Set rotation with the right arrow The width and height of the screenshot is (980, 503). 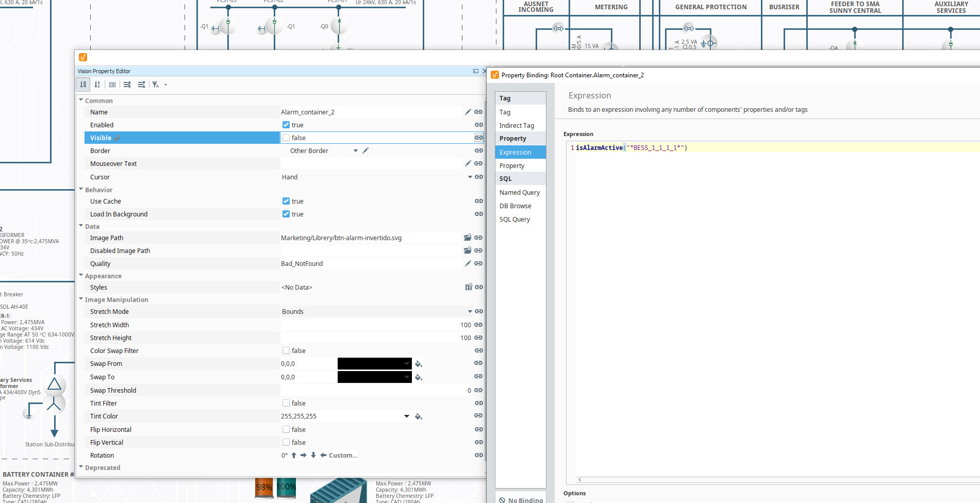tap(304, 455)
